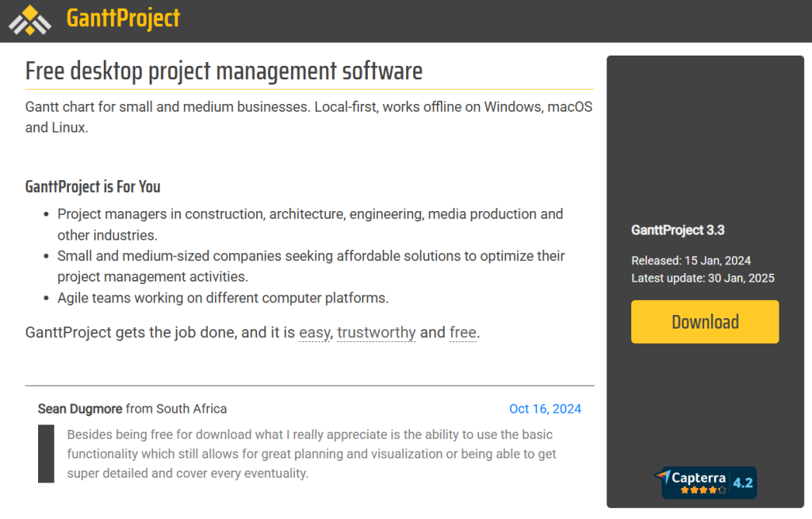Viewport: 812px width, 519px height.
Task: Click the "Agile teams" bullet point
Action: 223,298
